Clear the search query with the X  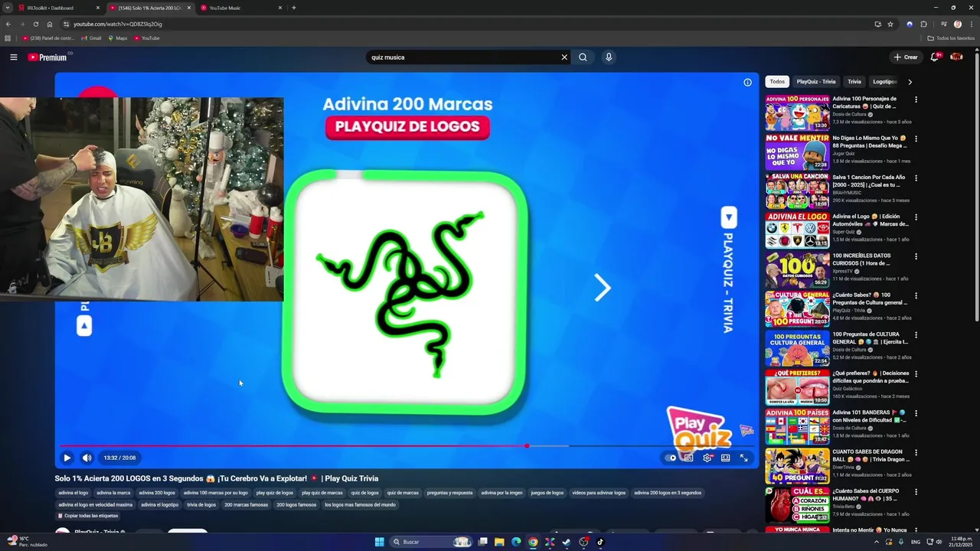[564, 57]
